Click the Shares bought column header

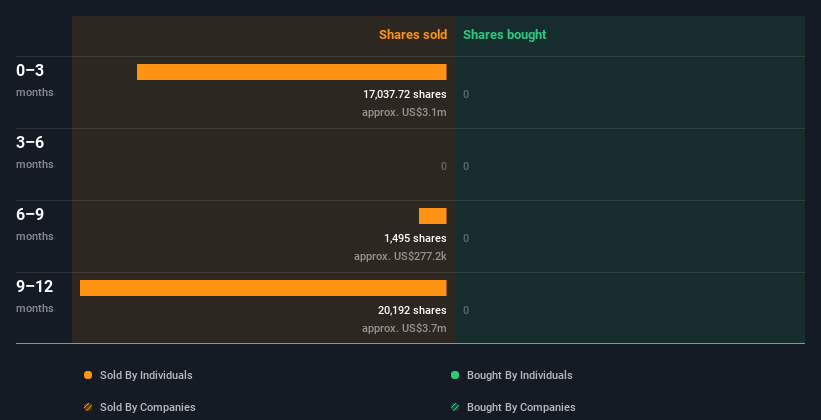[505, 35]
